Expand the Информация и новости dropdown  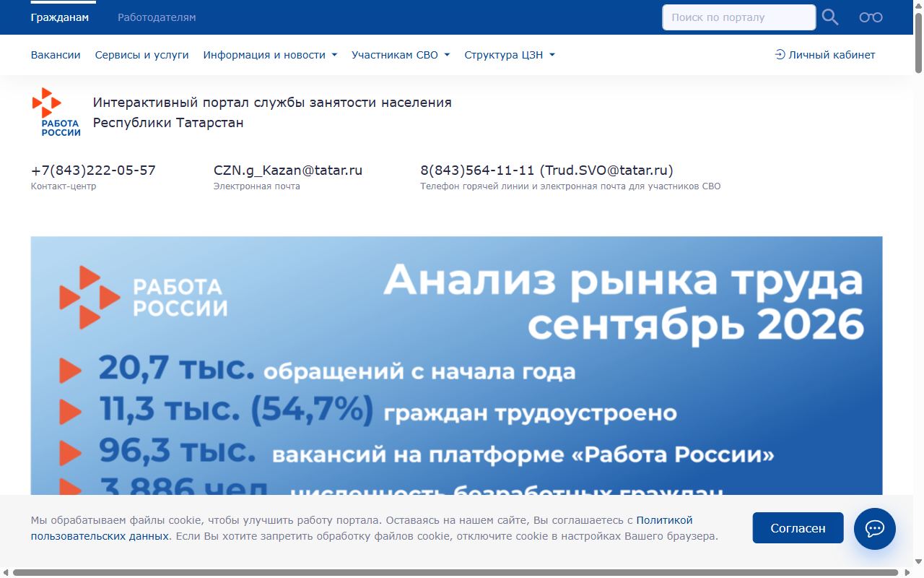[x=270, y=55]
